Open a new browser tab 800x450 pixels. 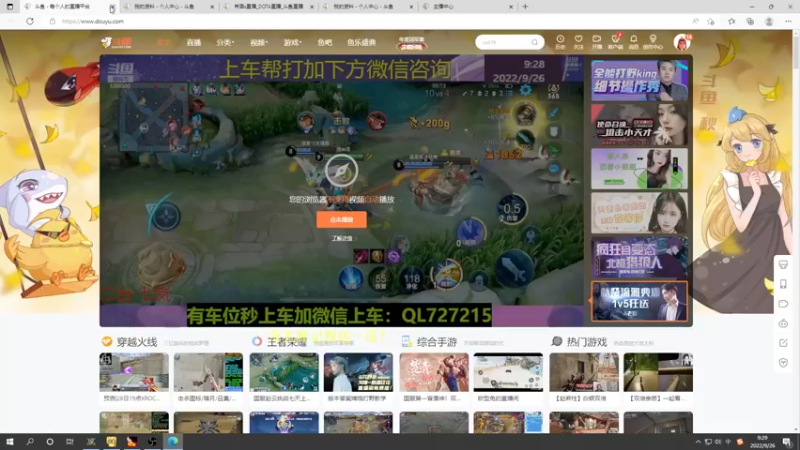point(525,7)
